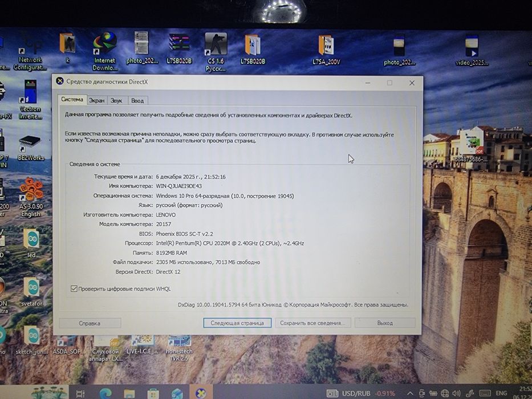Screen dimensions: 532x399
Task: Open the Vectron Inverte... desktop shortcut
Action: click(x=30, y=99)
